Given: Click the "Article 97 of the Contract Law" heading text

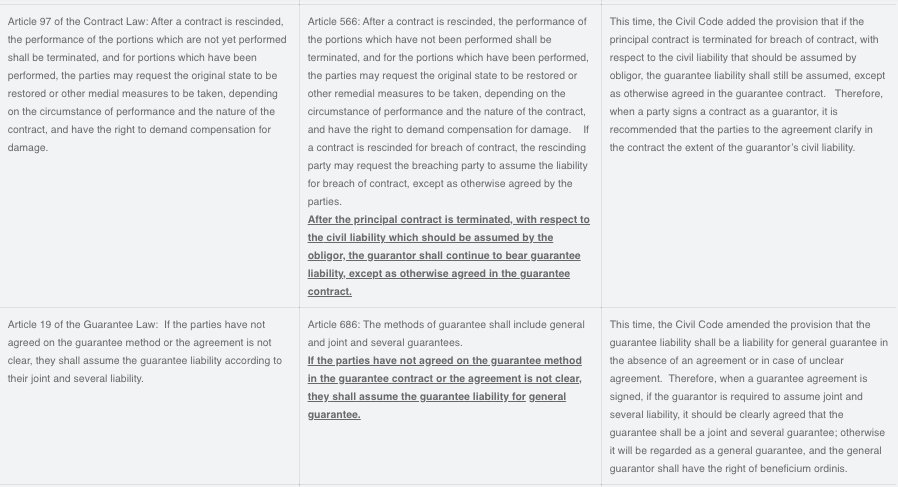Looking at the screenshot, I should (x=78, y=21).
